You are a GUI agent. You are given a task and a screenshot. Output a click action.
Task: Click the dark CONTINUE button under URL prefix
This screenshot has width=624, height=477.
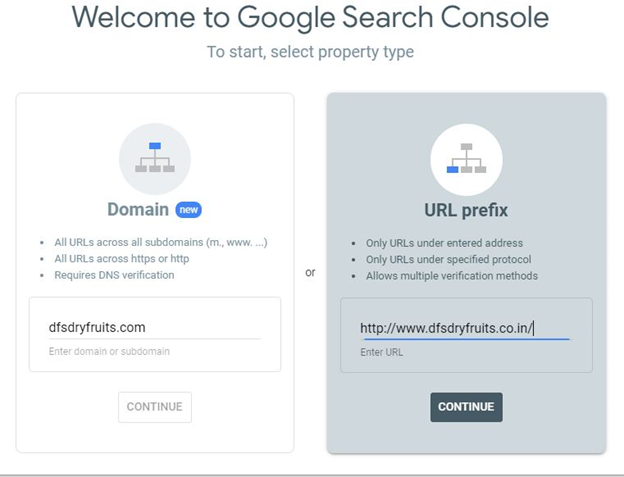pos(466,407)
